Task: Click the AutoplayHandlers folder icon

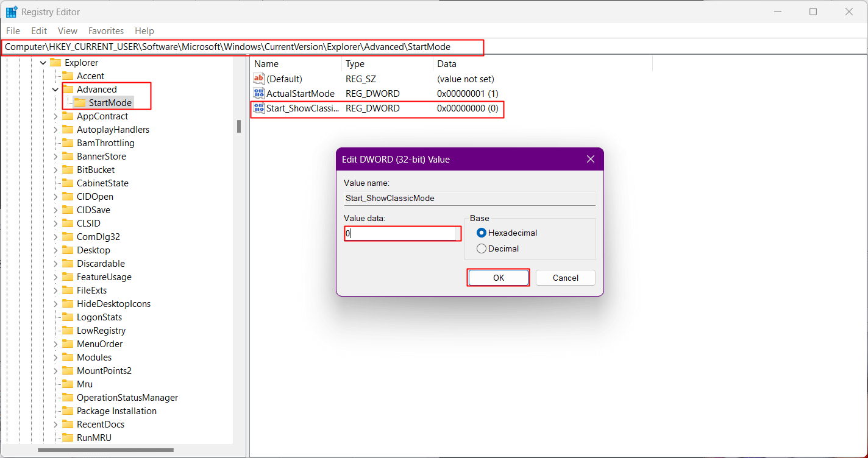Action: 68,130
